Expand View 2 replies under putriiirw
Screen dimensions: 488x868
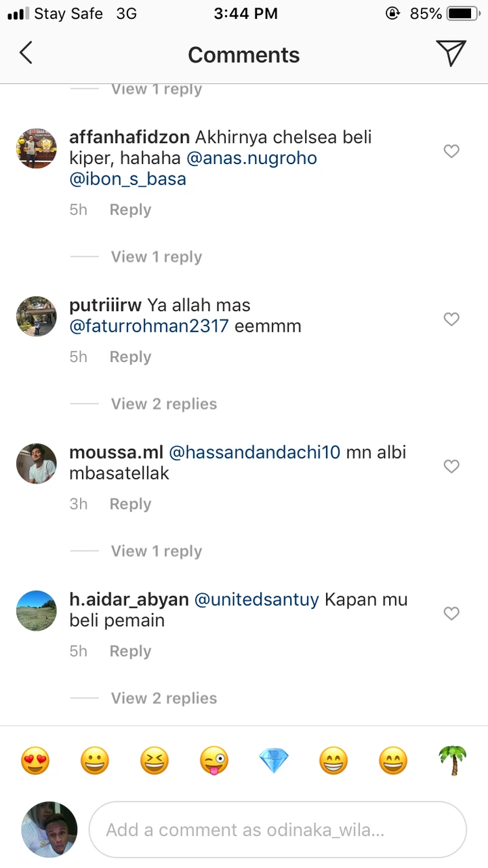[164, 404]
